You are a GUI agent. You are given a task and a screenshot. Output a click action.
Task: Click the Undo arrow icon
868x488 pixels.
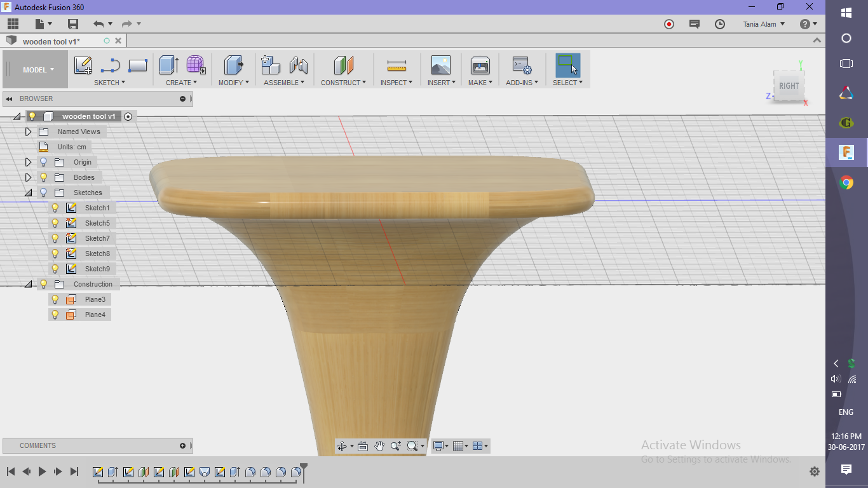pyautogui.click(x=98, y=24)
